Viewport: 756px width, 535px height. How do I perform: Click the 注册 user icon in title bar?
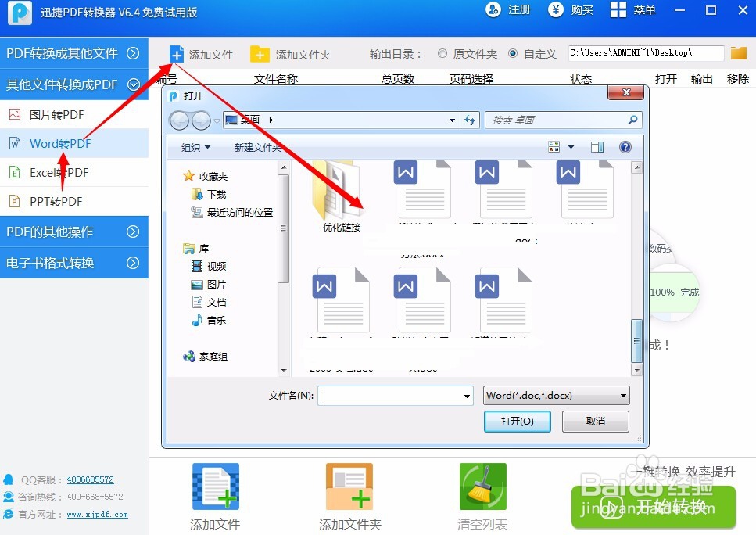(493, 9)
